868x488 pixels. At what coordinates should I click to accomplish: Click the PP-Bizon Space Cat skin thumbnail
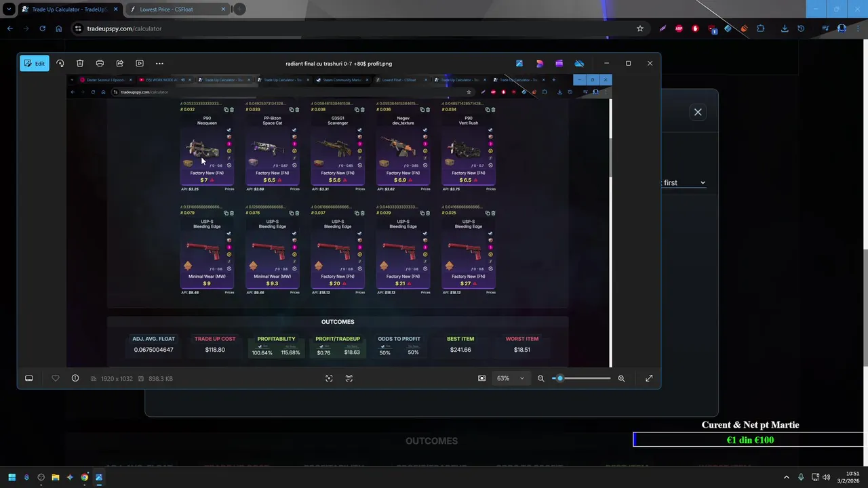click(x=269, y=148)
